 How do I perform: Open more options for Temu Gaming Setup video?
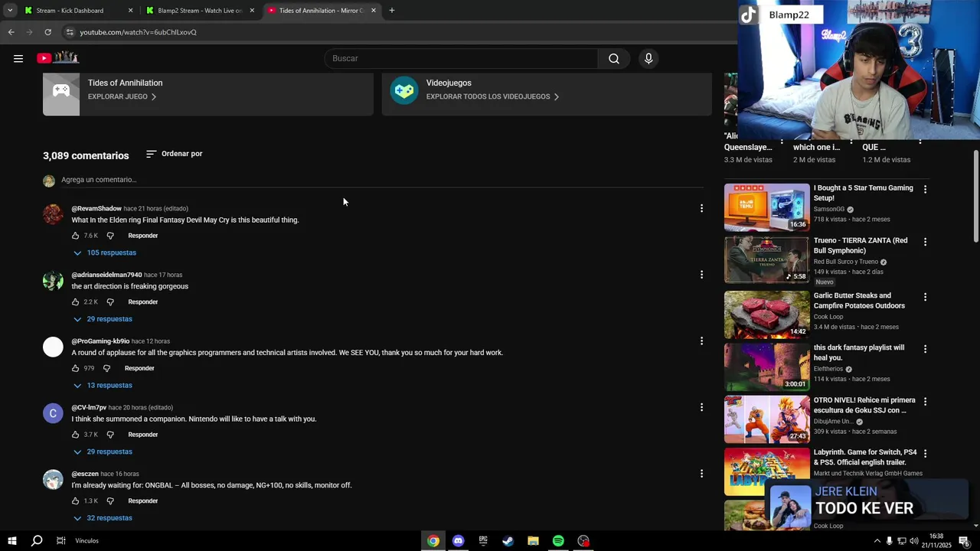click(x=925, y=189)
